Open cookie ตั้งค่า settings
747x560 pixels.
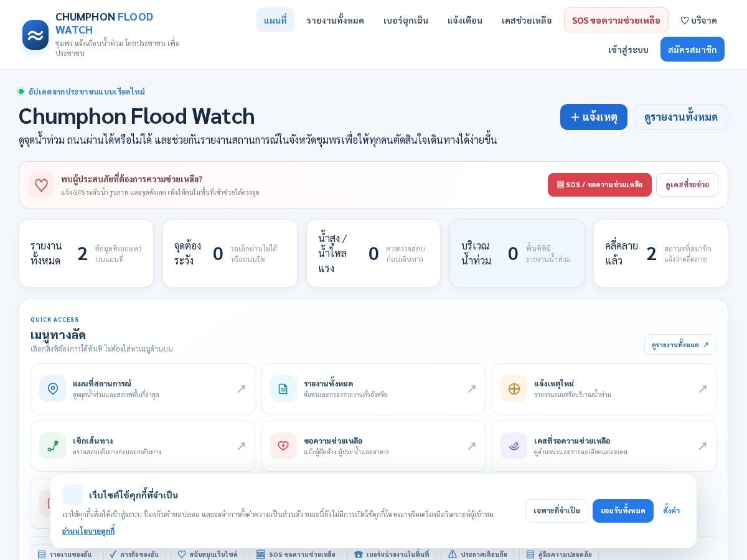(x=672, y=511)
